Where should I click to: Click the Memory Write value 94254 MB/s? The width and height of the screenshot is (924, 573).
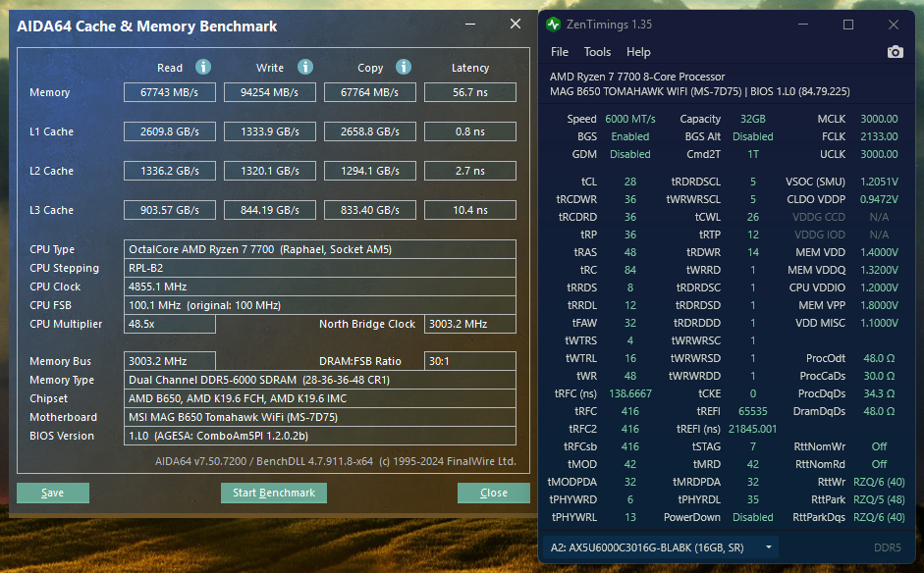(270, 92)
